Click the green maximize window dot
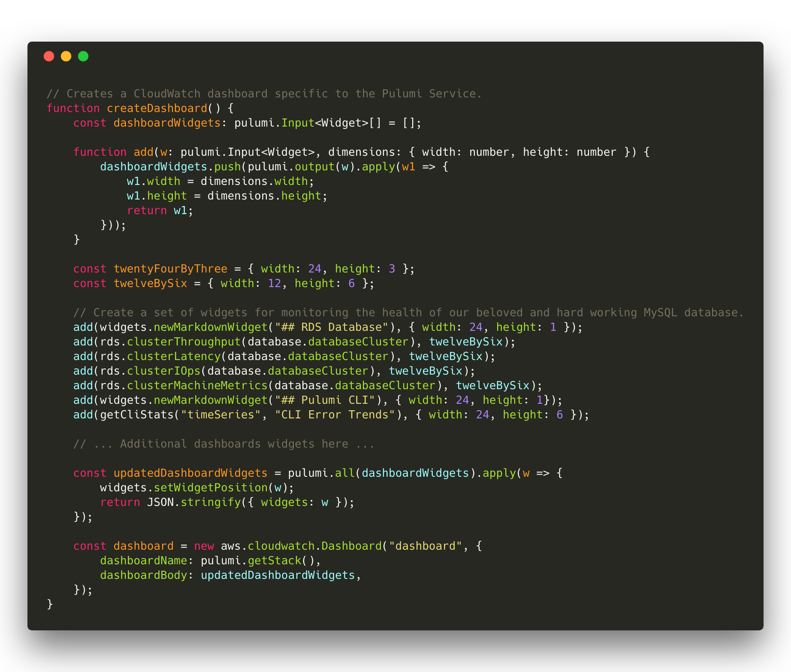The height and width of the screenshot is (672, 791). point(83,56)
